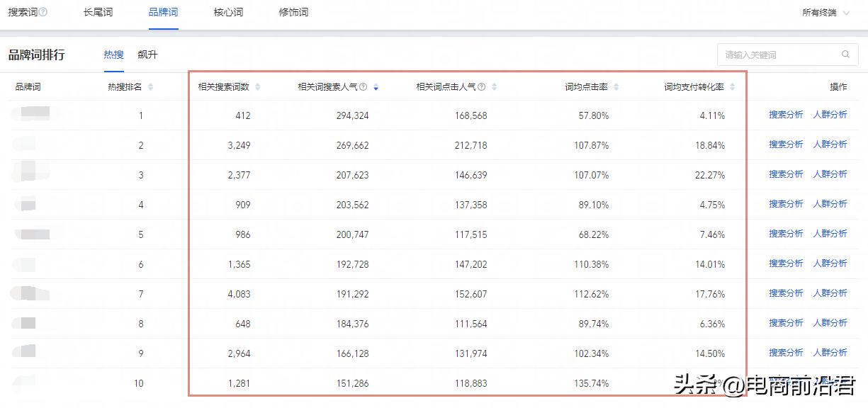Image resolution: width=868 pixels, height=408 pixels.
Task: Click the question mark beside 相关词搜索人气
Action: pos(362,86)
